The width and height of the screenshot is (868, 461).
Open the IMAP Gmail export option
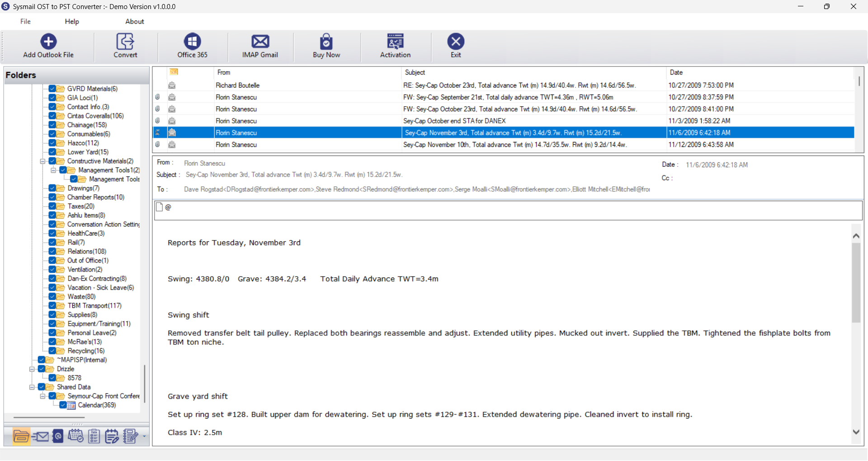coord(260,42)
